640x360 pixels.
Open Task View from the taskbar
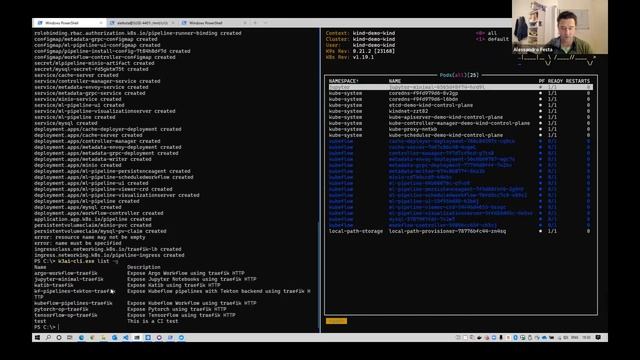tap(70, 338)
